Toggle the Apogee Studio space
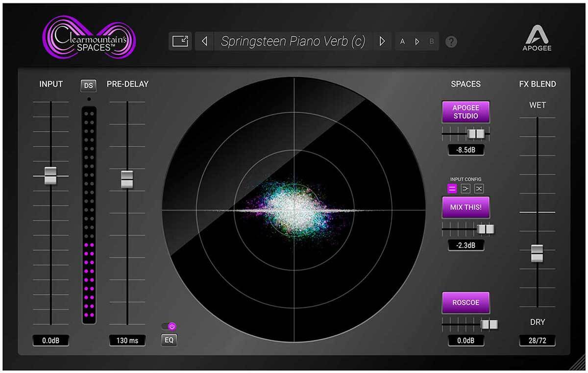The width and height of the screenshot is (588, 373). 465,112
